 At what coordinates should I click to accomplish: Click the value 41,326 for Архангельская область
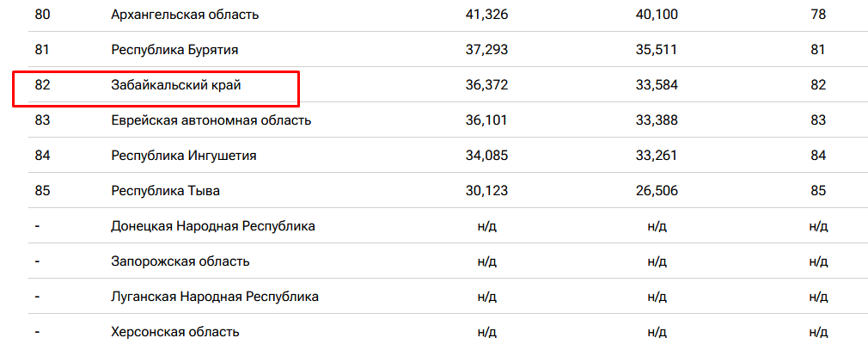point(486,15)
